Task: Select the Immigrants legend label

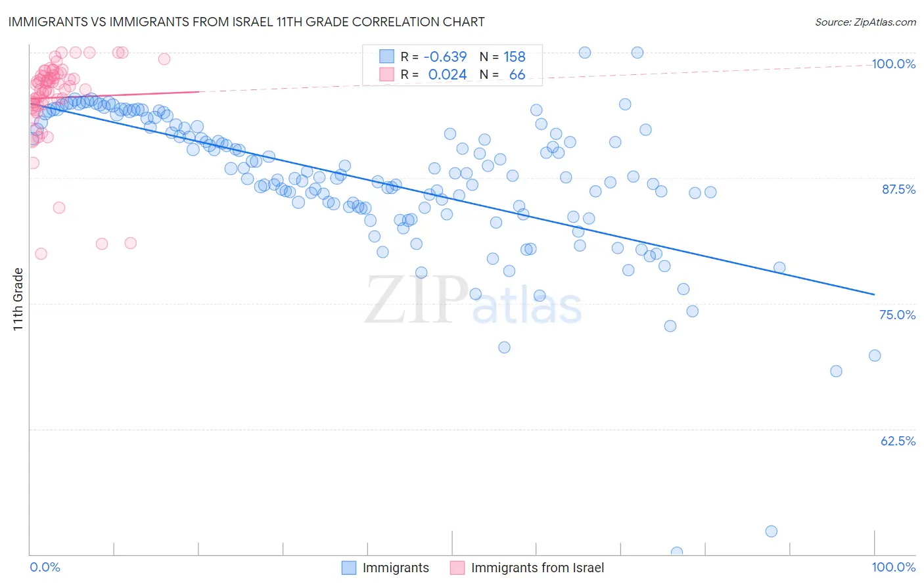Action: [396, 568]
